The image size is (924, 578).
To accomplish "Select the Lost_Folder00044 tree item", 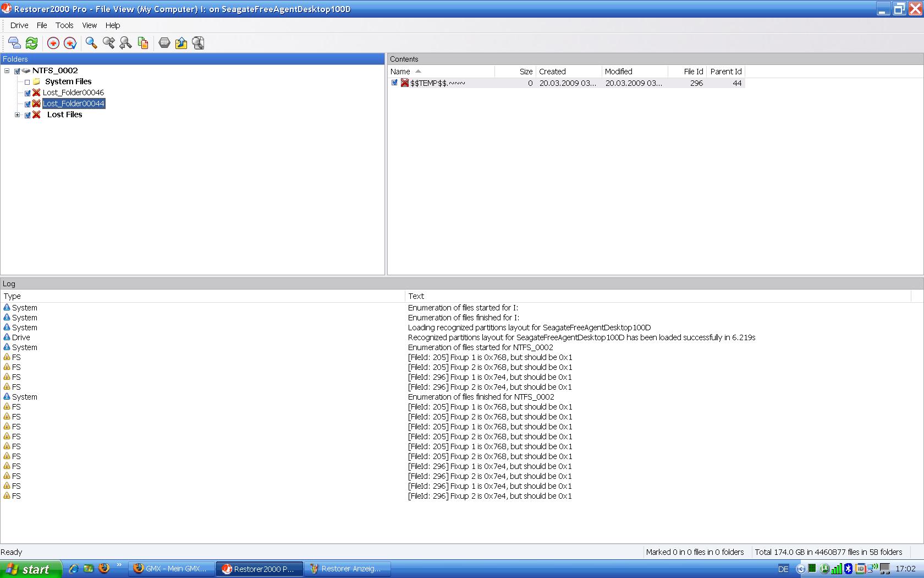I will [73, 103].
